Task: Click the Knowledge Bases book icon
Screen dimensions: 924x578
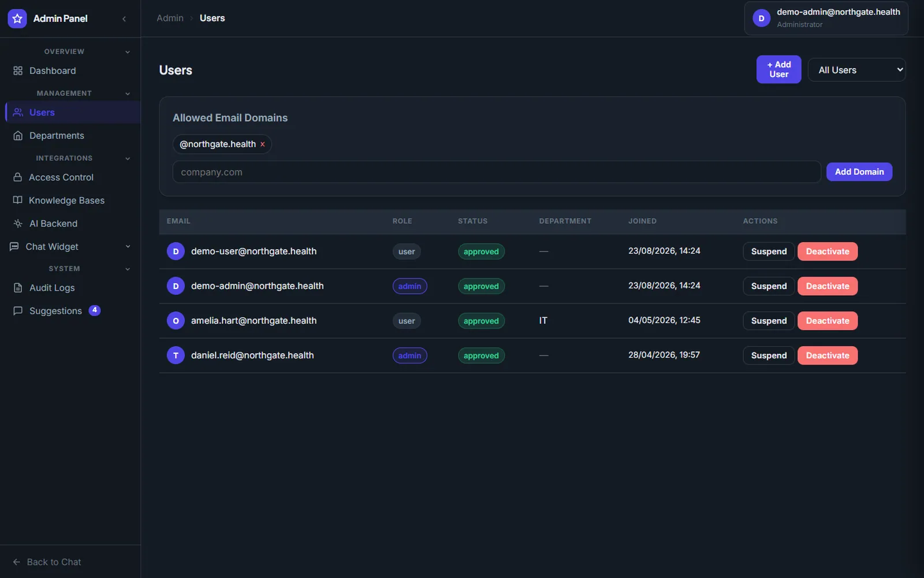Action: click(x=18, y=200)
